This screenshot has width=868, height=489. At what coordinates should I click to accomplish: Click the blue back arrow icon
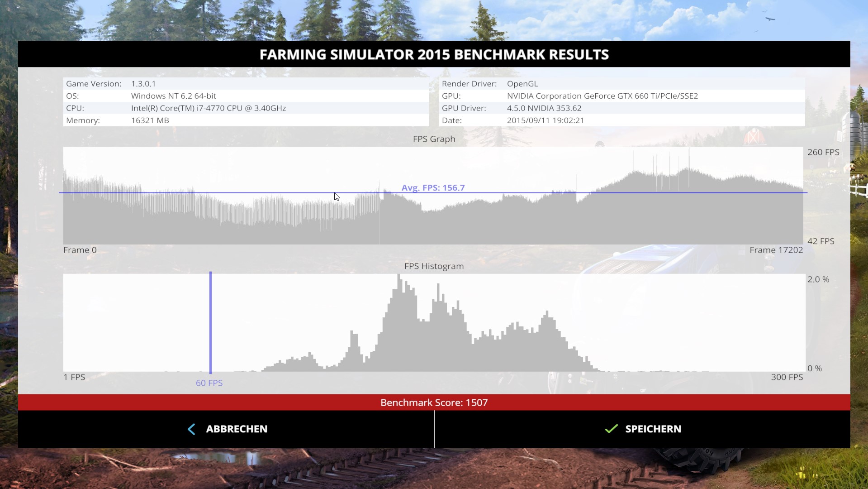191,429
